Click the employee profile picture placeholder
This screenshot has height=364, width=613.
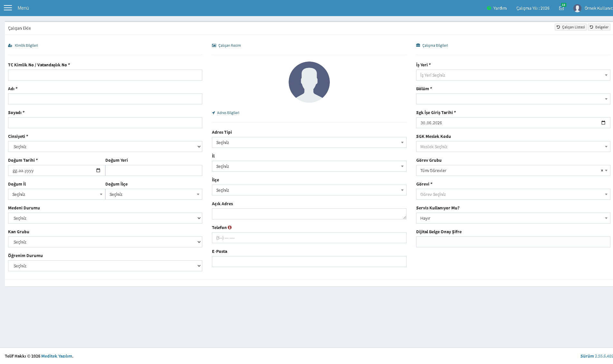pos(309,82)
